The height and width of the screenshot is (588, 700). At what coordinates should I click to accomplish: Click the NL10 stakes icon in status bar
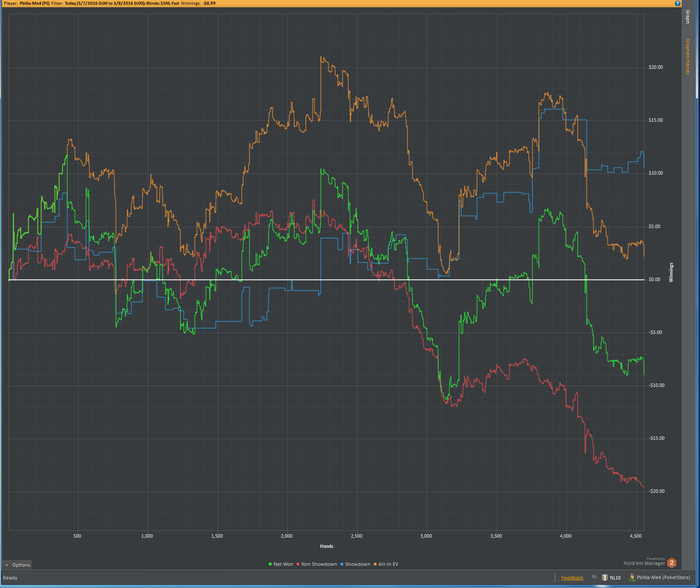click(x=605, y=578)
